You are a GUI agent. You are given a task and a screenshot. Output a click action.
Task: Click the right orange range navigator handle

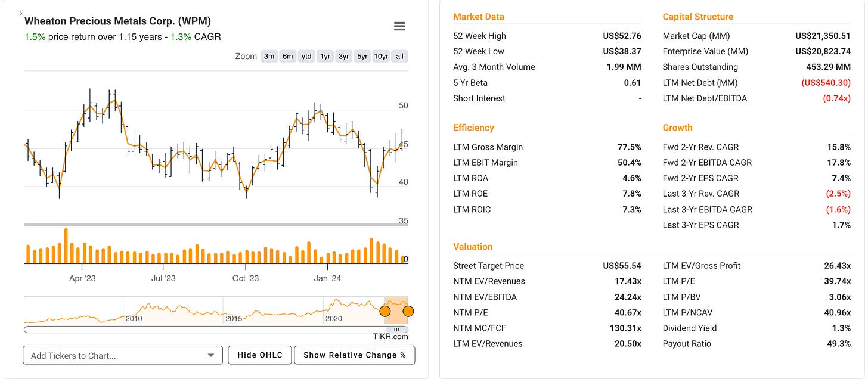408,311
